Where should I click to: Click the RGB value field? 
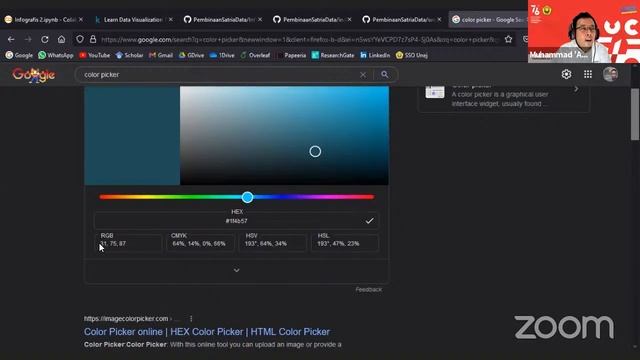(129, 243)
